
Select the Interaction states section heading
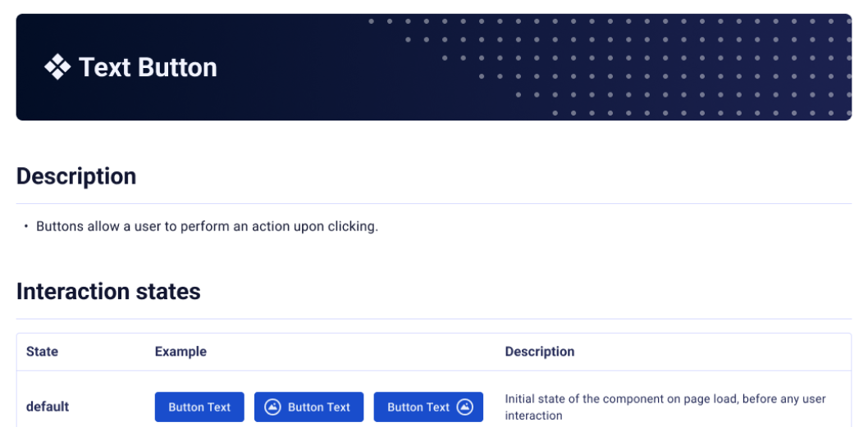click(108, 292)
